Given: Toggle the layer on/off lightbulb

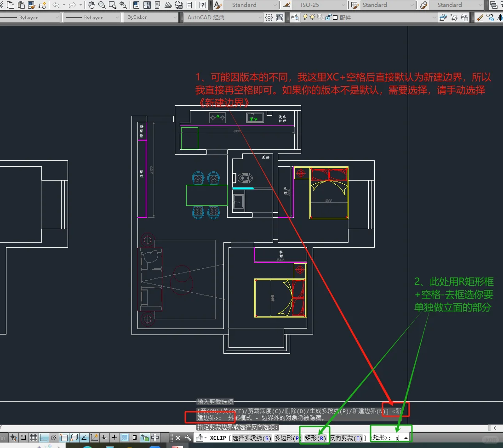Looking at the screenshot, I should 305,17.
